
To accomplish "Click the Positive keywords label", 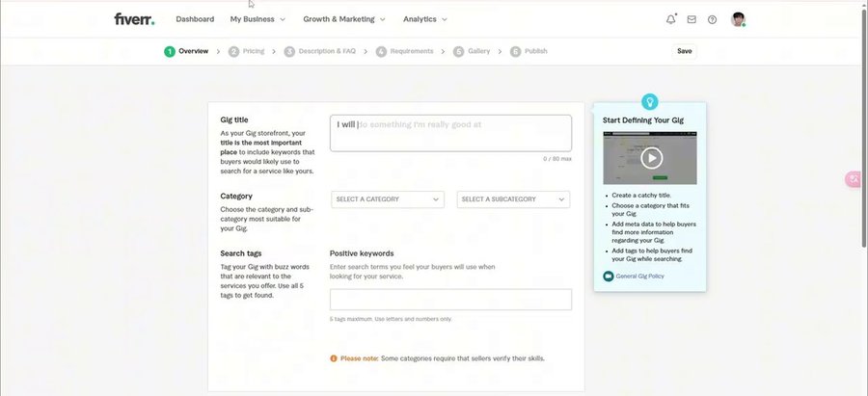I will click(x=362, y=253).
